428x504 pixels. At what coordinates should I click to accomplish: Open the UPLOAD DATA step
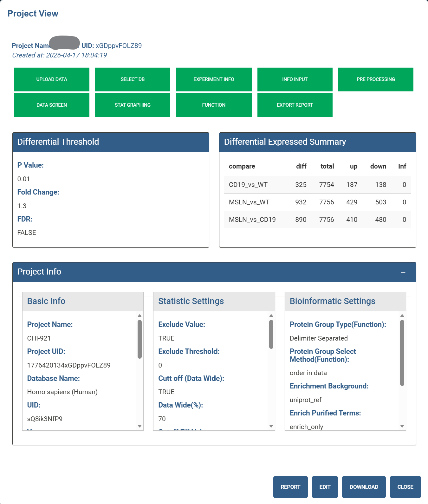pos(52,79)
